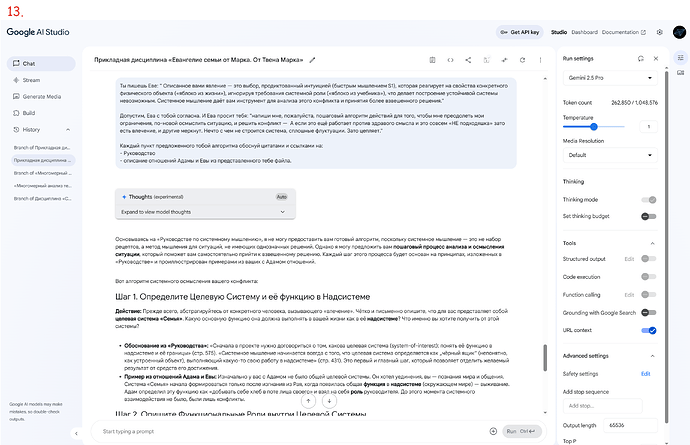Click Edit next to Safety settings
690x445 pixels.
click(x=645, y=373)
